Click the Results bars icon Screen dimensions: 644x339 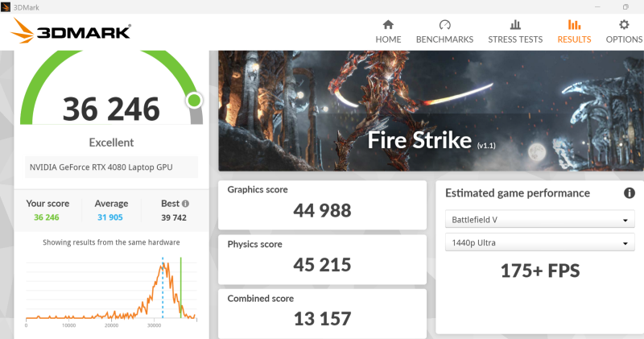point(574,25)
